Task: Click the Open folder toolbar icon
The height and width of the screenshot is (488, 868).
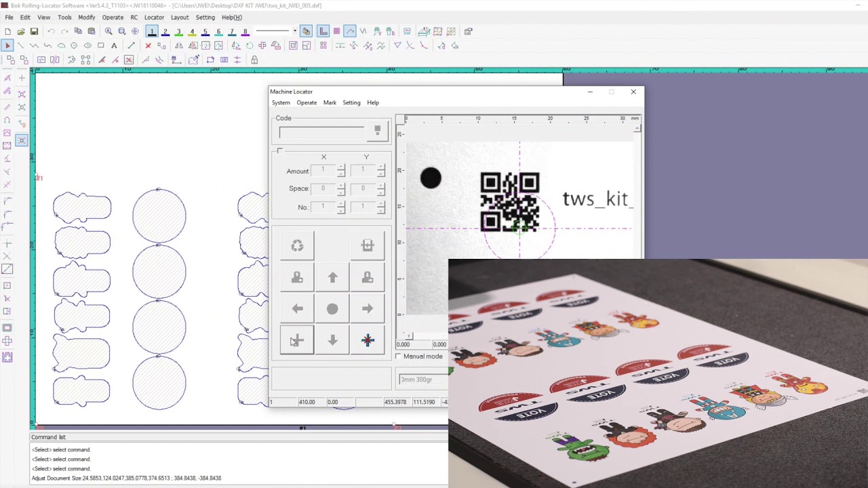Action: pos(21,31)
